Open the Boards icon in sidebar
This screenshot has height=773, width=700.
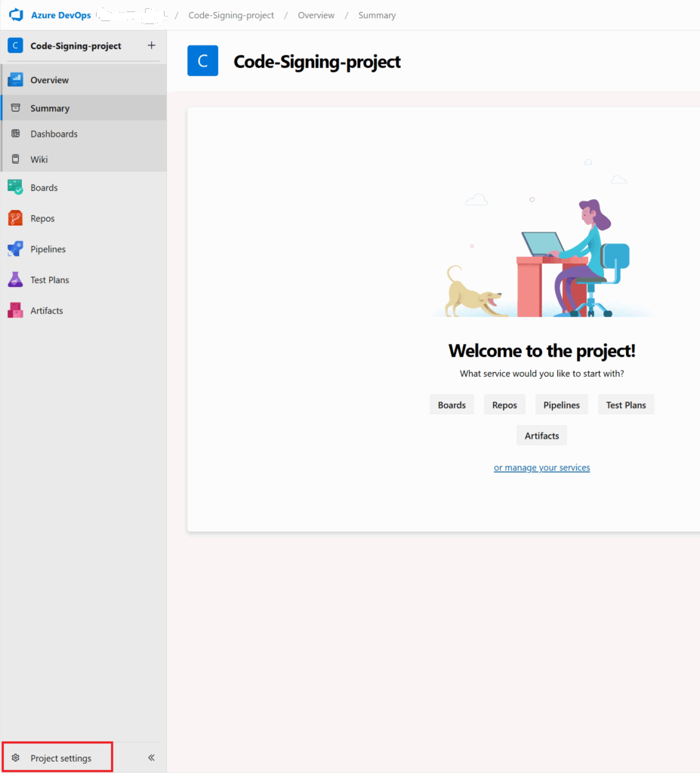(x=15, y=187)
